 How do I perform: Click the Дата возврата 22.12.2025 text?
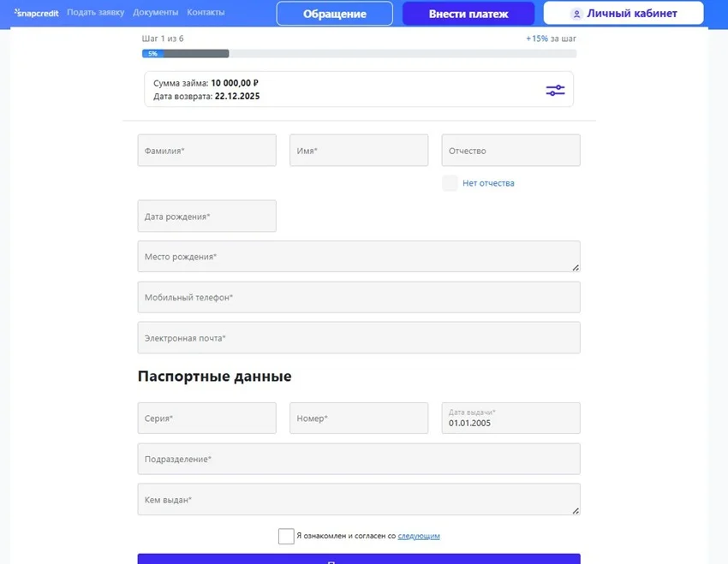[x=206, y=97]
